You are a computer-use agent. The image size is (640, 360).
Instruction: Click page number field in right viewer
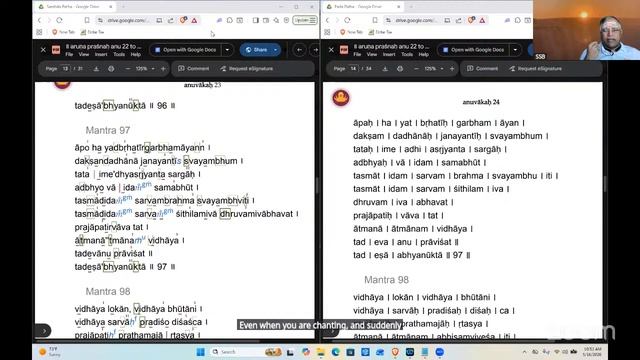coord(353,69)
